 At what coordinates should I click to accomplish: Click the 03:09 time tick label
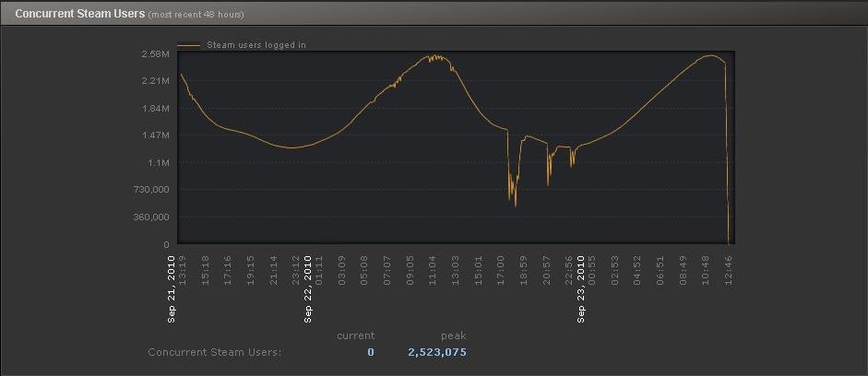[x=341, y=270]
